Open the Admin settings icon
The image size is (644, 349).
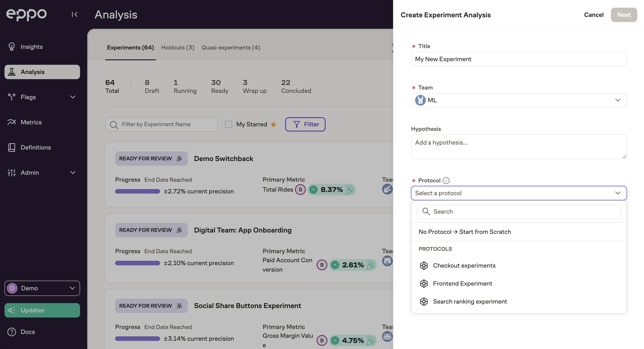point(11,172)
